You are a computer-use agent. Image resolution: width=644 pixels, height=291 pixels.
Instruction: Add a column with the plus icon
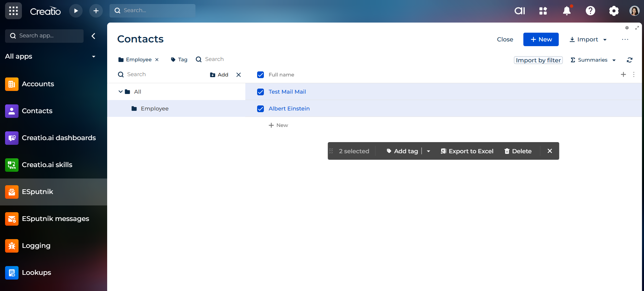pyautogui.click(x=623, y=74)
